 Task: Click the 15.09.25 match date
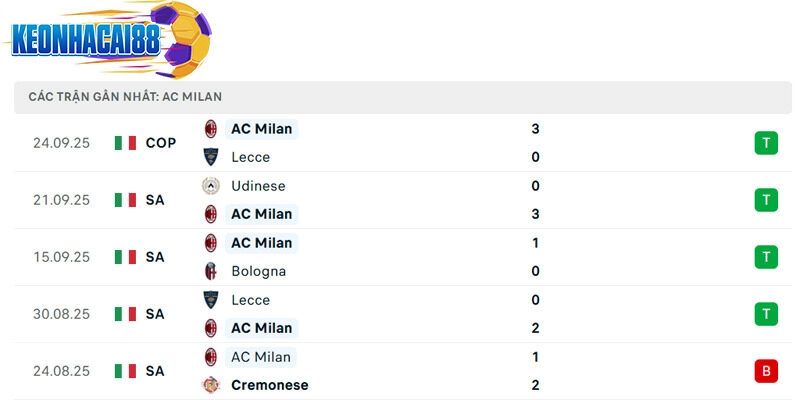[61, 257]
